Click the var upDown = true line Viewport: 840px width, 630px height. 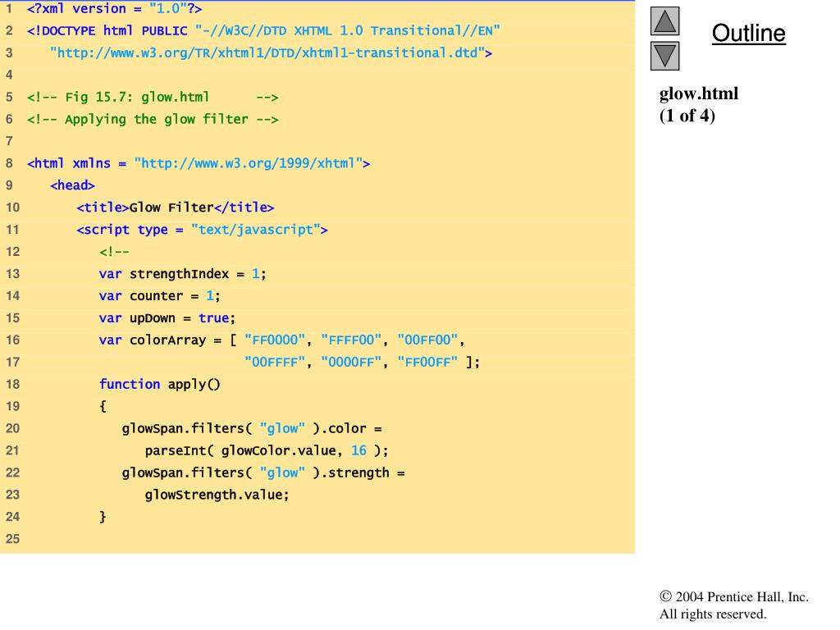tap(167, 317)
